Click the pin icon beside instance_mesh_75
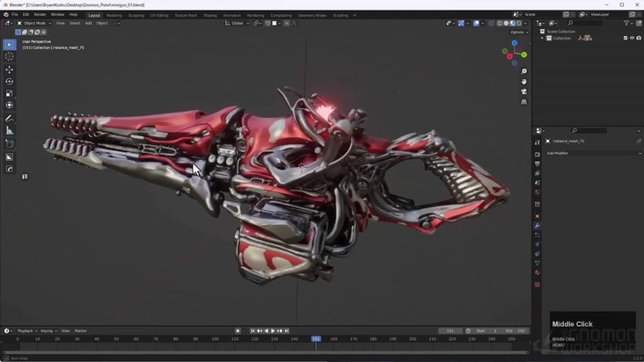 coord(639,141)
